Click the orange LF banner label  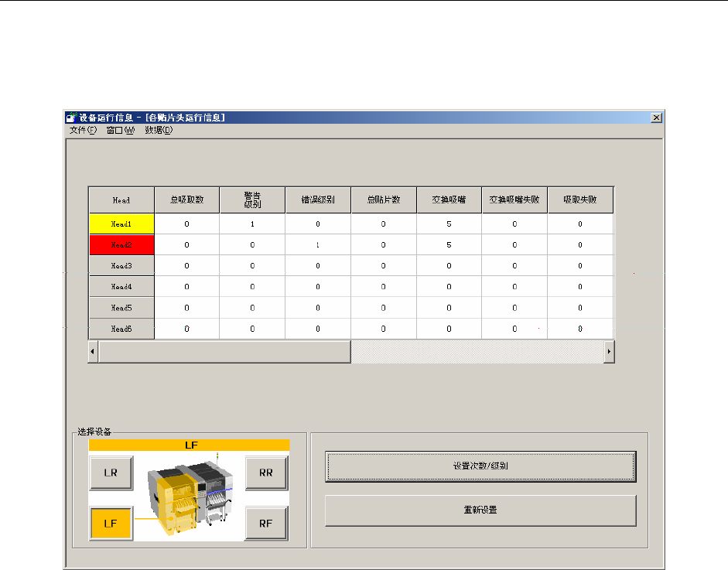[x=190, y=445]
